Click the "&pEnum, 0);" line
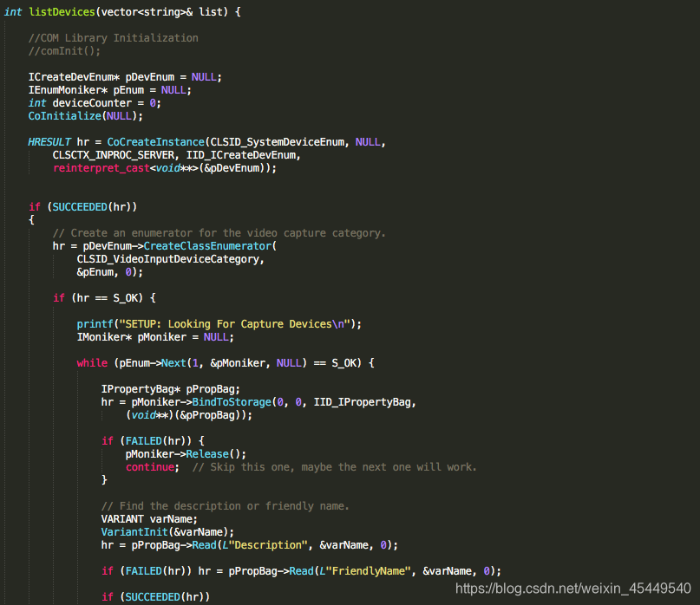This screenshot has height=605, width=700. (x=110, y=271)
